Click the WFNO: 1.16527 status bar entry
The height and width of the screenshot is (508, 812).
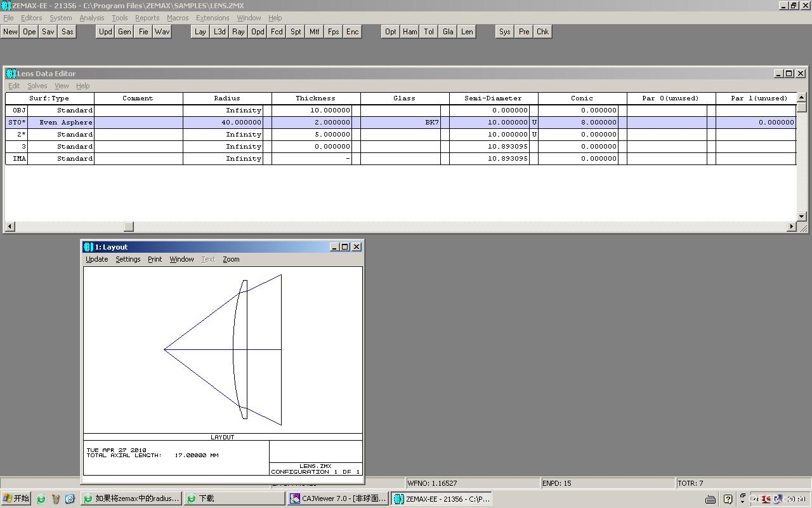(472, 483)
